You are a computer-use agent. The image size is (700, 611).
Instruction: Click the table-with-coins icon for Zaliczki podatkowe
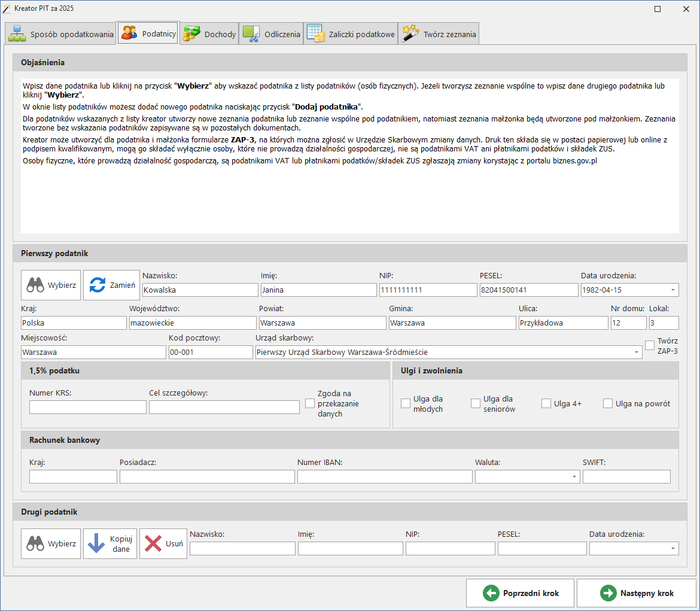tap(316, 34)
